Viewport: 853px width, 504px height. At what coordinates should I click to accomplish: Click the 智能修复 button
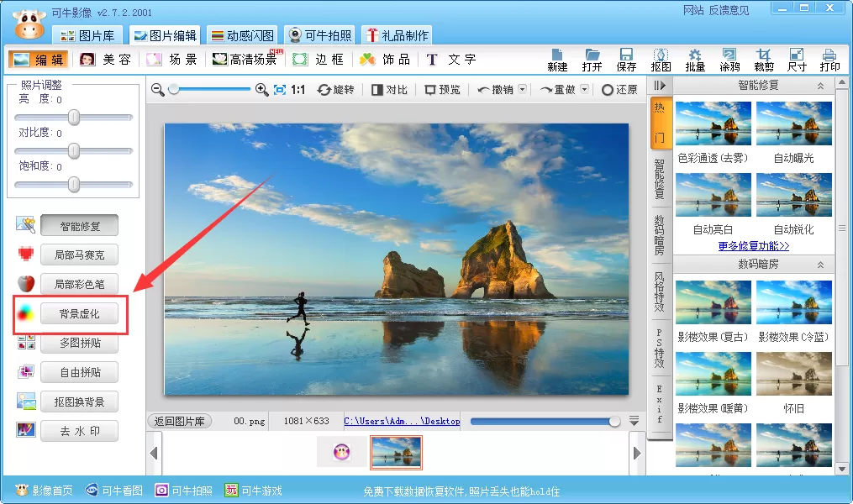80,226
